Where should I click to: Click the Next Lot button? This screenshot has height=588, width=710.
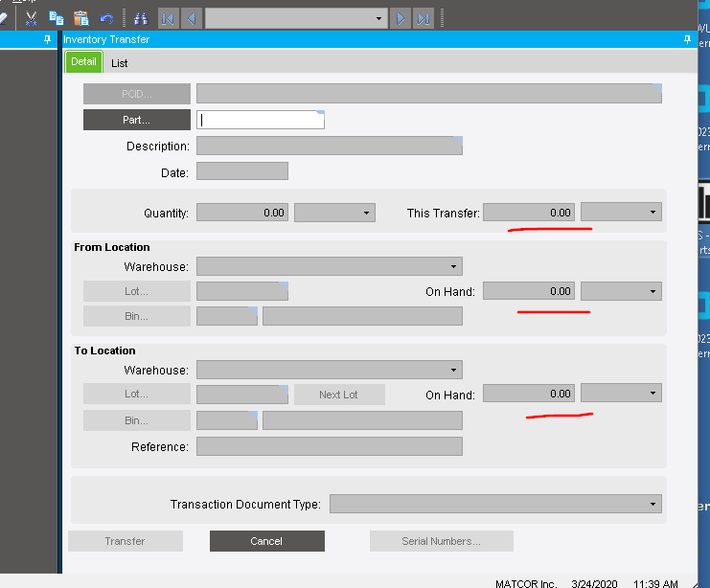point(339,395)
